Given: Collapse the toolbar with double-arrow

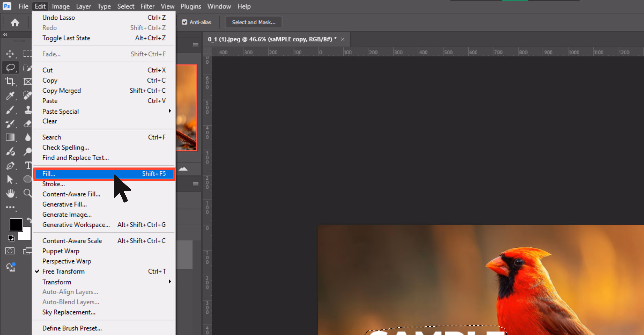Looking at the screenshot, I should 5,35.
